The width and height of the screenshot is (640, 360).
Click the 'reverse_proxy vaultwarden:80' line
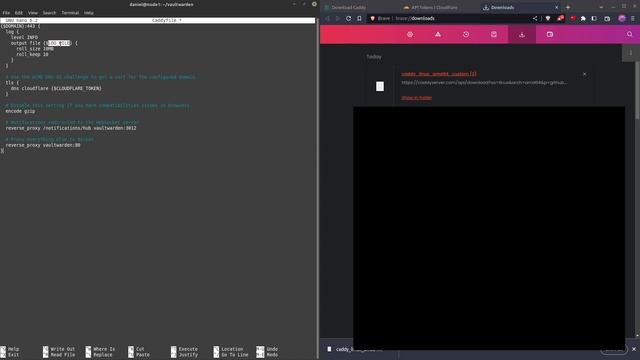click(x=43, y=145)
